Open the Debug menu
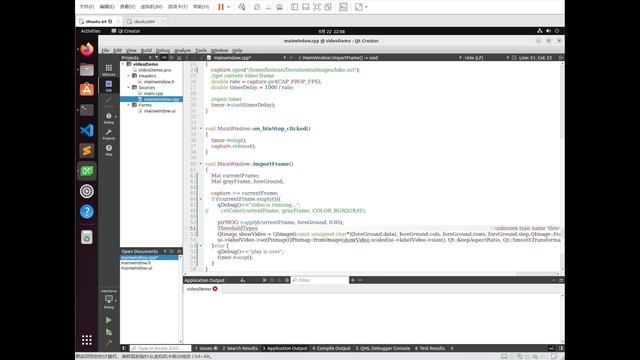Image resolution: width=640 pixels, height=360 pixels. click(162, 50)
